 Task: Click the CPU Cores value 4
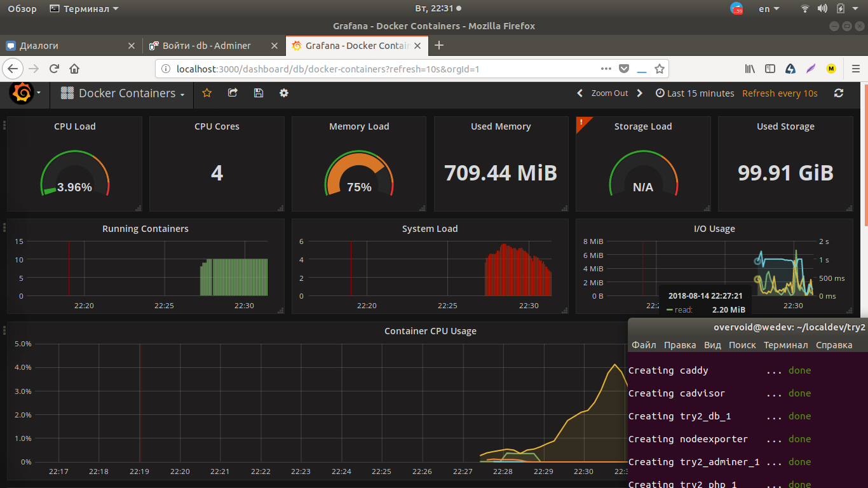(x=217, y=173)
